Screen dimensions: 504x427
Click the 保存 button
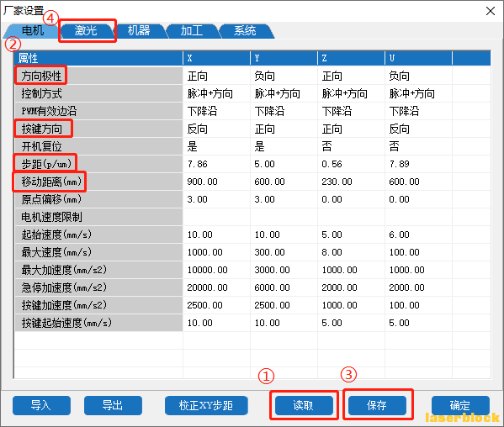click(377, 405)
